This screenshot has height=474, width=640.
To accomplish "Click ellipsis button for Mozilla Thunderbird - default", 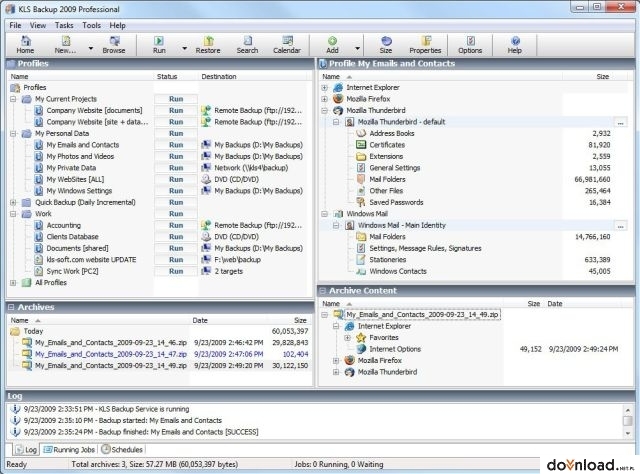I will (620, 122).
